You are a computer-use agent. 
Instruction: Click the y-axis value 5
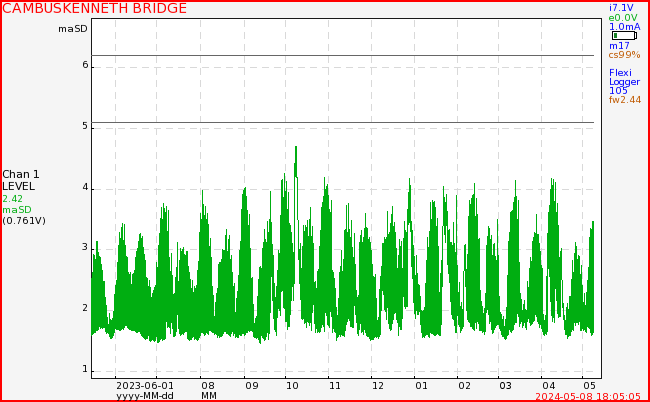tap(85, 126)
